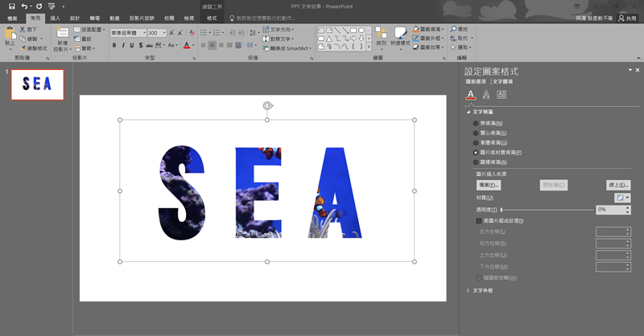Select the 文字效果 (Text Effects) icon in the format pane
This screenshot has height=336, width=644.
click(x=486, y=96)
